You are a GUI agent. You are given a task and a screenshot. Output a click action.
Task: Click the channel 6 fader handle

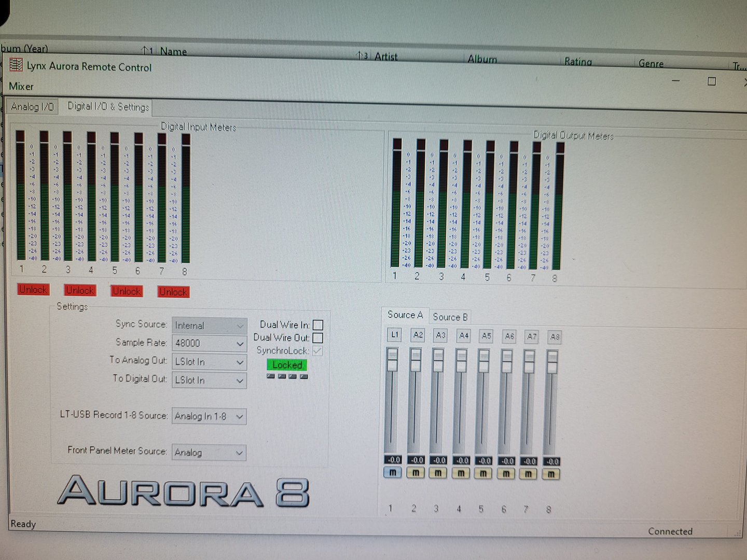click(507, 361)
